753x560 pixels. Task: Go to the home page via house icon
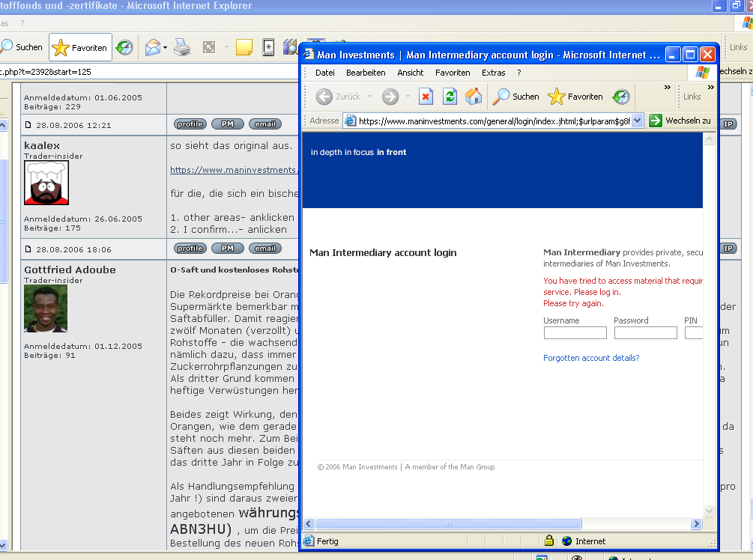click(x=474, y=97)
